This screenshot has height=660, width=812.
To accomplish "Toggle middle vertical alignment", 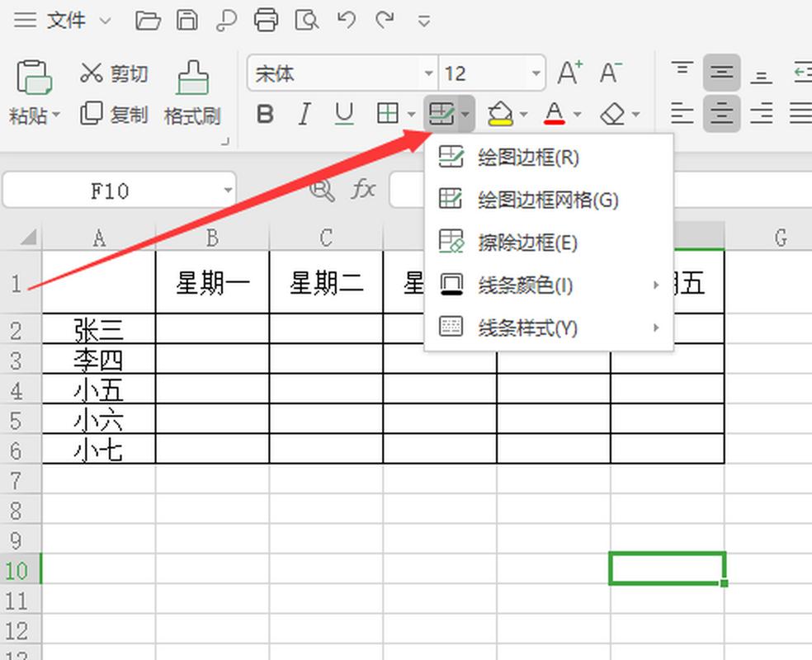I will point(721,72).
